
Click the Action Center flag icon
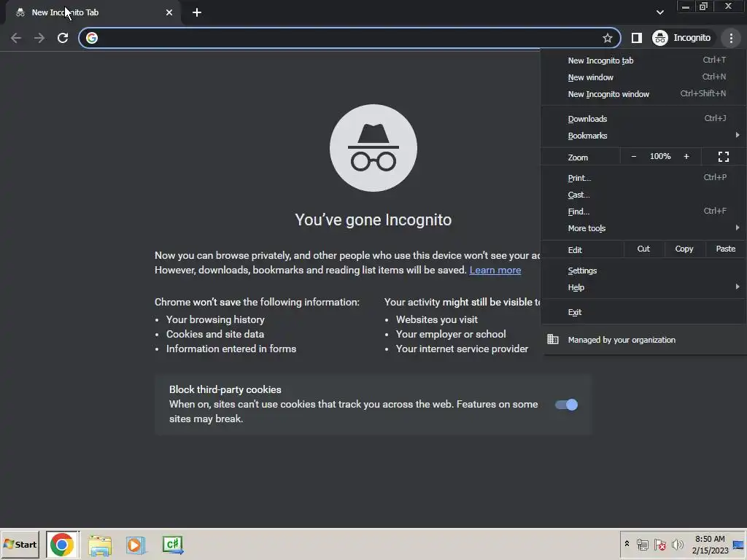point(659,544)
